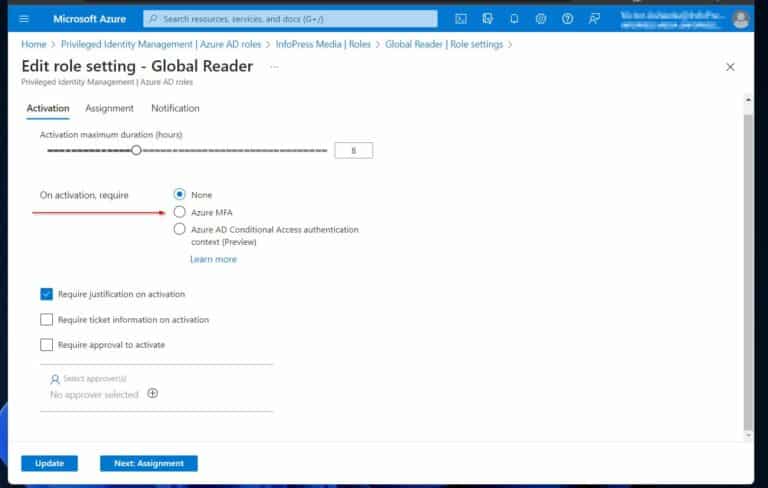
Task: Click the Microsoft Azure logo text
Action: (90, 19)
